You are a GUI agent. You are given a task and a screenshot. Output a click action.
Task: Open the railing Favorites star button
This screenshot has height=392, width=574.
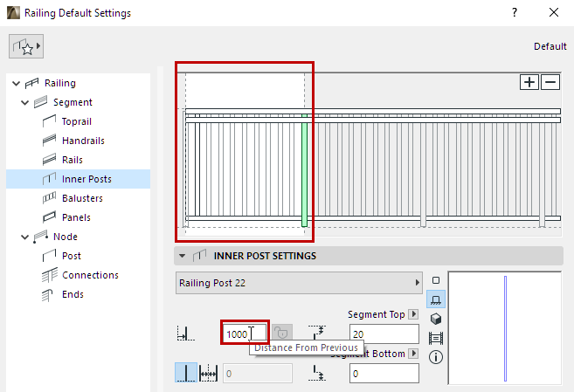point(26,46)
